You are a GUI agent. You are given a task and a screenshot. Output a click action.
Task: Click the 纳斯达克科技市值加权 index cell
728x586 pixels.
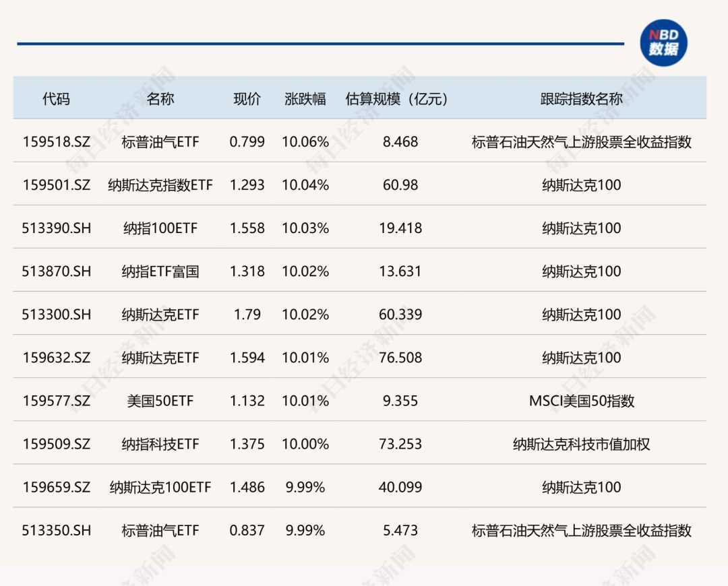tap(581, 444)
